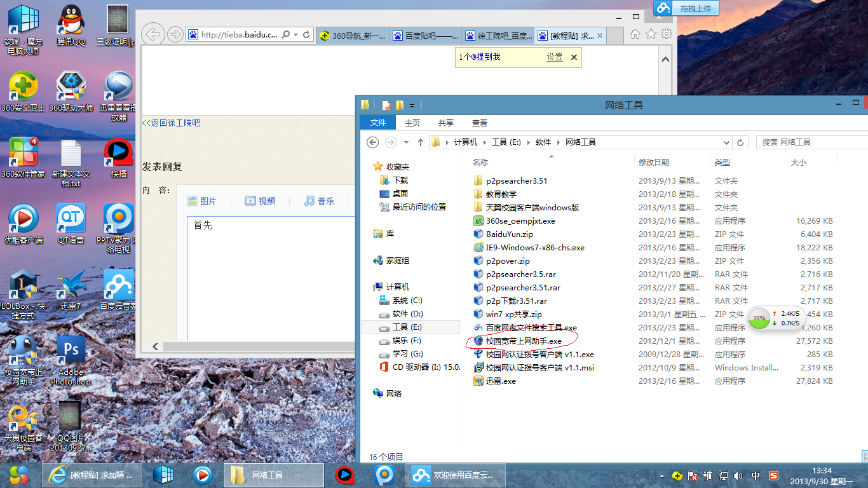
Task: Click the volume icon in the system tray
Action: point(737,475)
